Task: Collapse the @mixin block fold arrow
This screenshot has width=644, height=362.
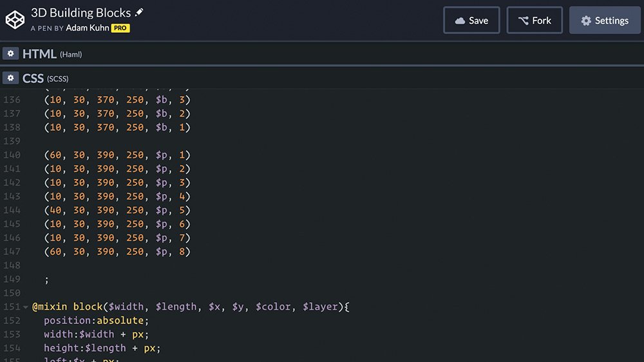Action: [26, 307]
